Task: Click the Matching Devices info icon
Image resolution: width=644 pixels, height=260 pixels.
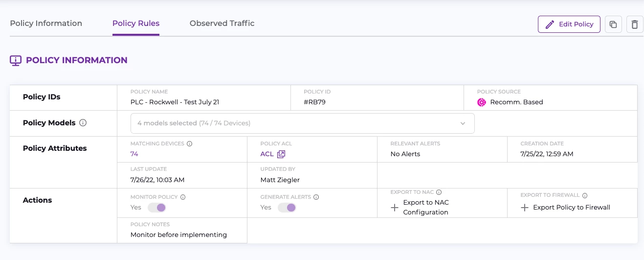Action: point(189,144)
